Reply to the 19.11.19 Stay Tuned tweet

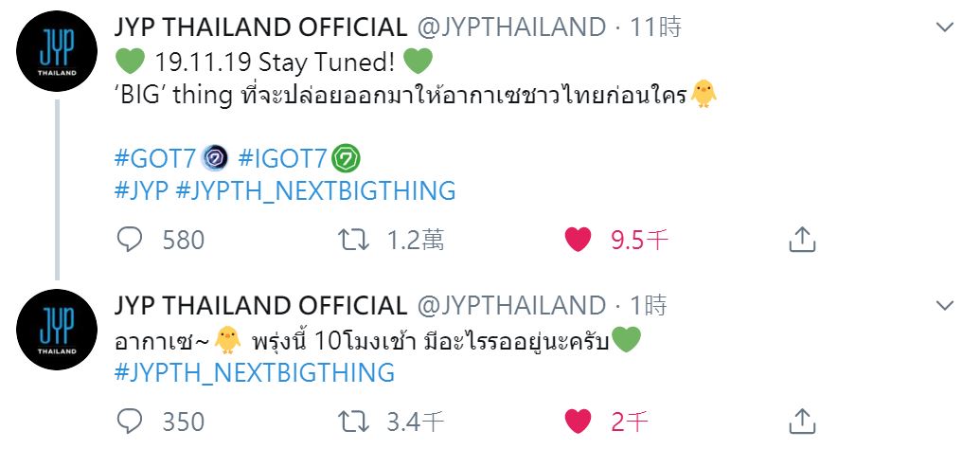130,240
